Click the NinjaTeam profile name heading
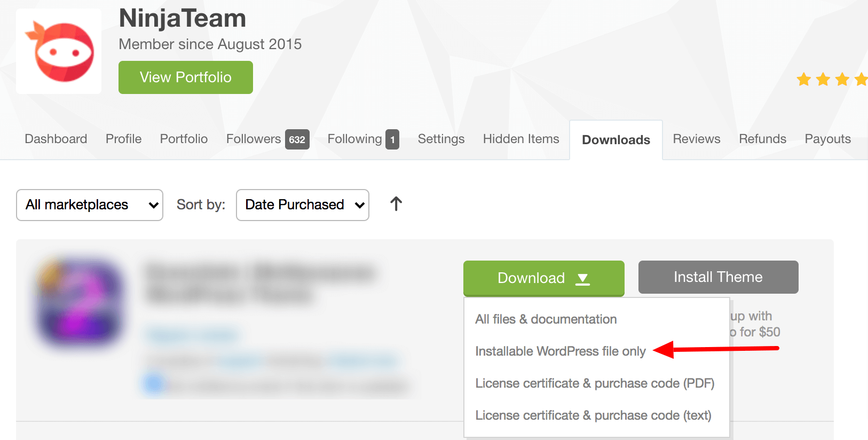 click(x=183, y=18)
